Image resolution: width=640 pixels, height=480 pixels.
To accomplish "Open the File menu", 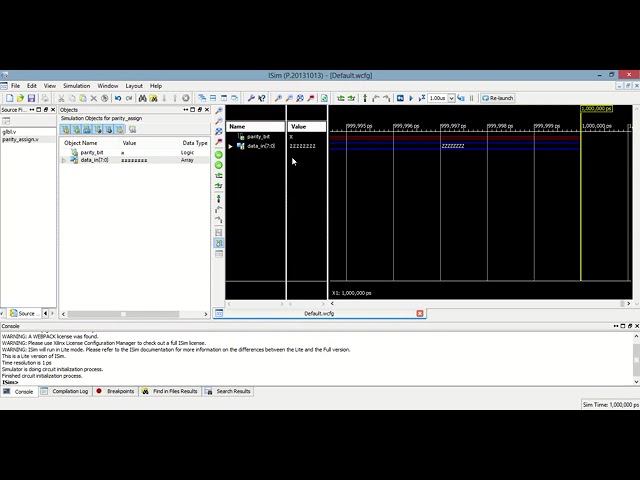I will (x=16, y=86).
